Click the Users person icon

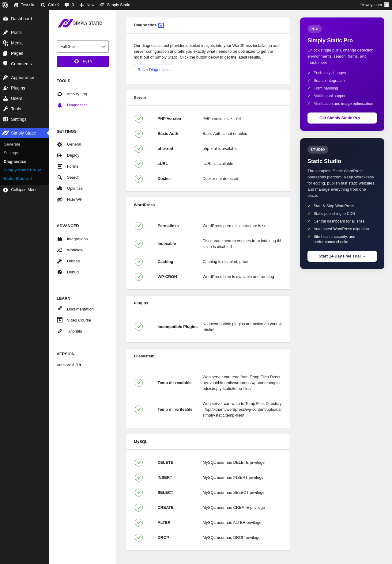[x=6, y=98]
